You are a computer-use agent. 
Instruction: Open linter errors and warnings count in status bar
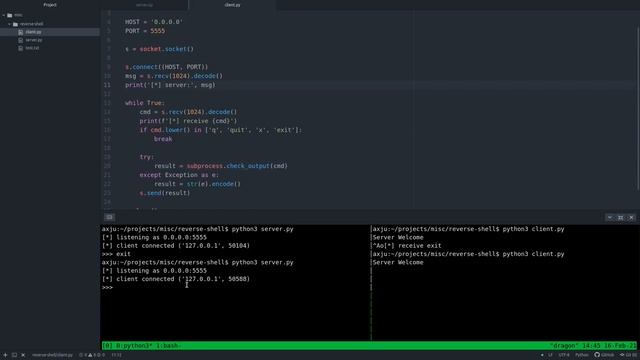click(x=92, y=355)
